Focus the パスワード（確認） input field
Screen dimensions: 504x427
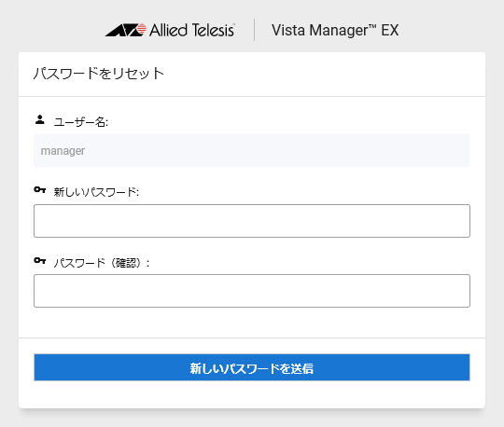(x=252, y=291)
